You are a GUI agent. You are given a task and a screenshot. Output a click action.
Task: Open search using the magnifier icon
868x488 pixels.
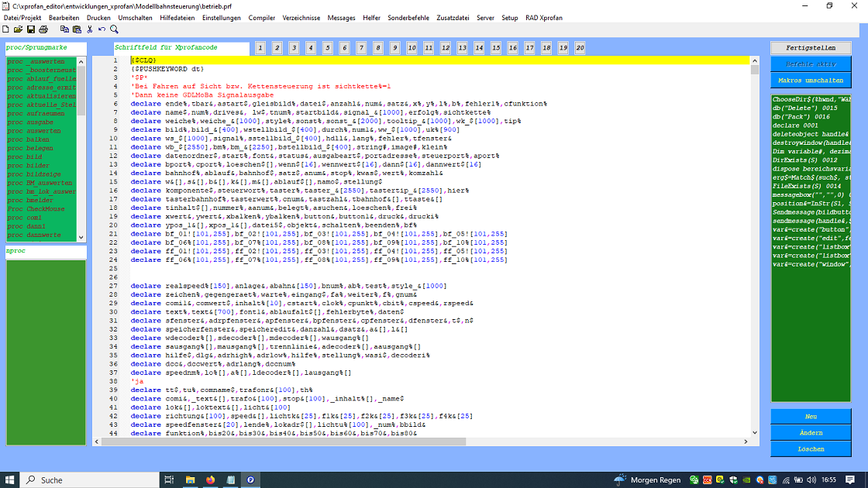114,29
